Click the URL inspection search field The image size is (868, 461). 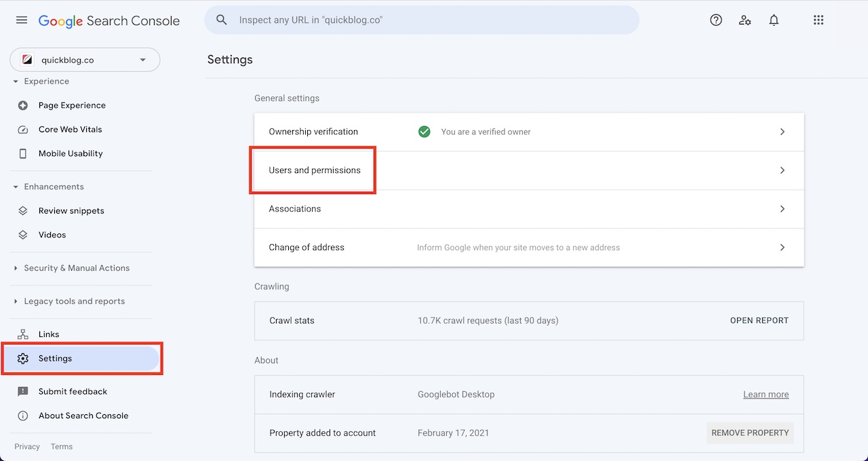pyautogui.click(x=422, y=20)
